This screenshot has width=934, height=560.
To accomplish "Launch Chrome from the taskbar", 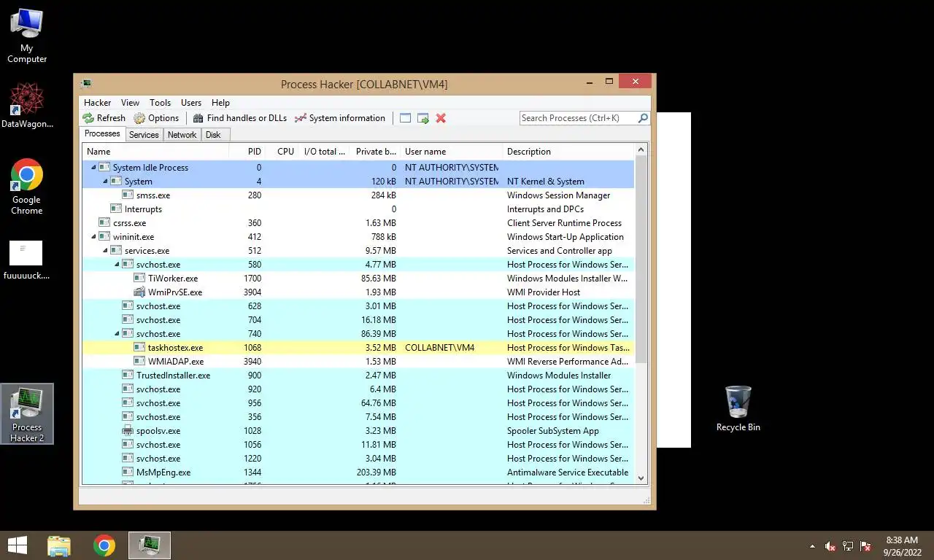I will point(104,545).
